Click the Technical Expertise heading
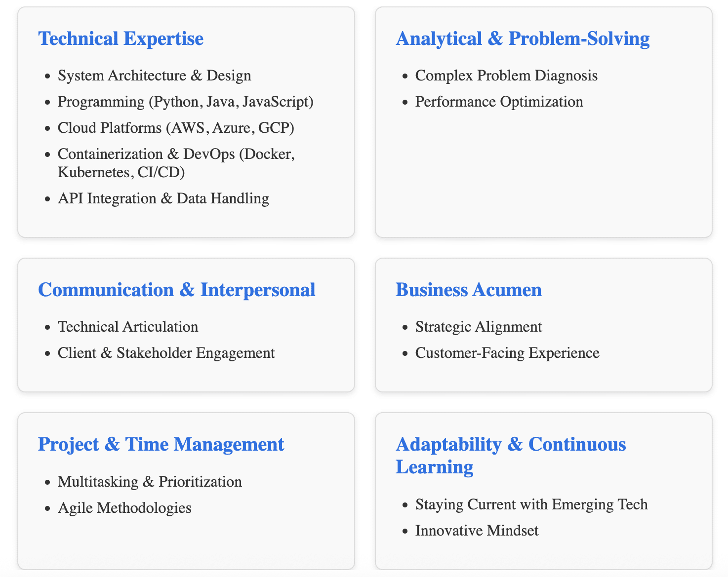The height and width of the screenshot is (577, 728). tap(121, 38)
